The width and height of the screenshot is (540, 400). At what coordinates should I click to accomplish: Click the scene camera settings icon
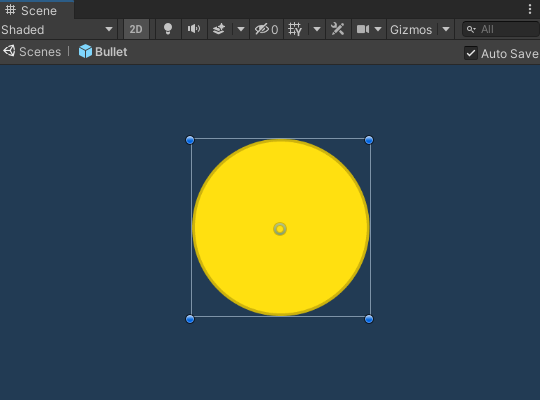tap(363, 29)
